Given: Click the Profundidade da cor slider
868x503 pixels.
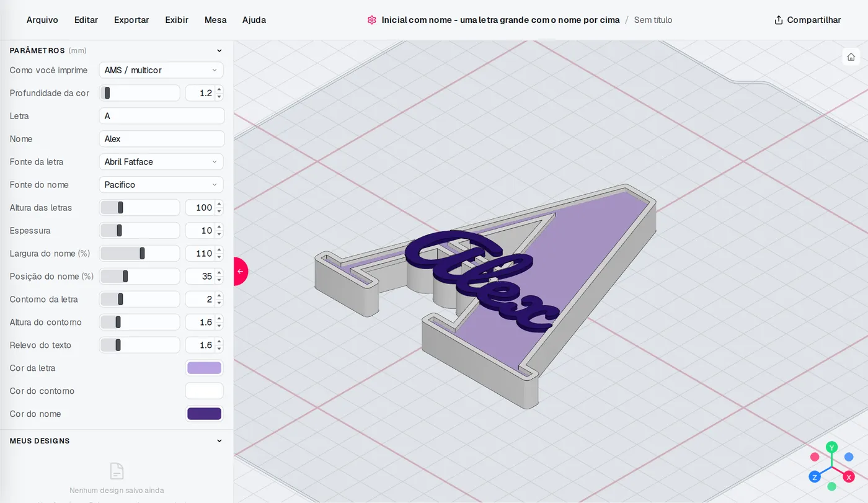Looking at the screenshot, I should click(139, 93).
